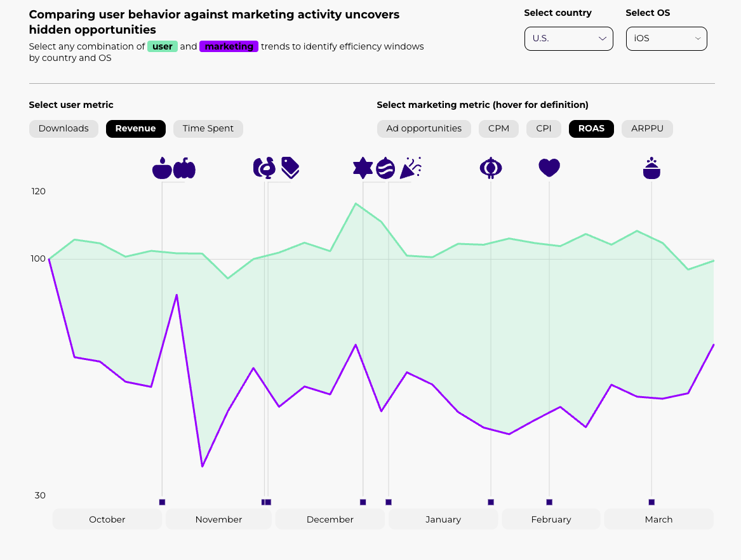Screen dimensions: 741x560
Task: Click the timeline marker under March
Action: [651, 502]
